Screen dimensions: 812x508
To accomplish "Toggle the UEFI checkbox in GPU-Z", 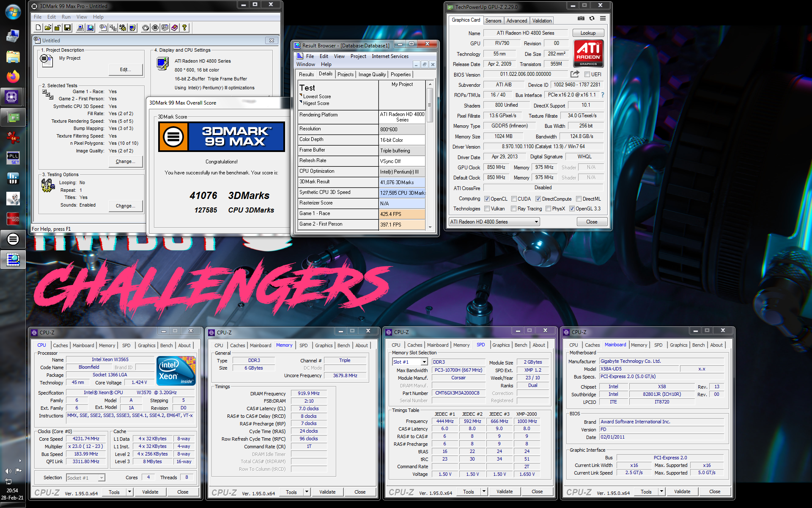I will pos(587,75).
